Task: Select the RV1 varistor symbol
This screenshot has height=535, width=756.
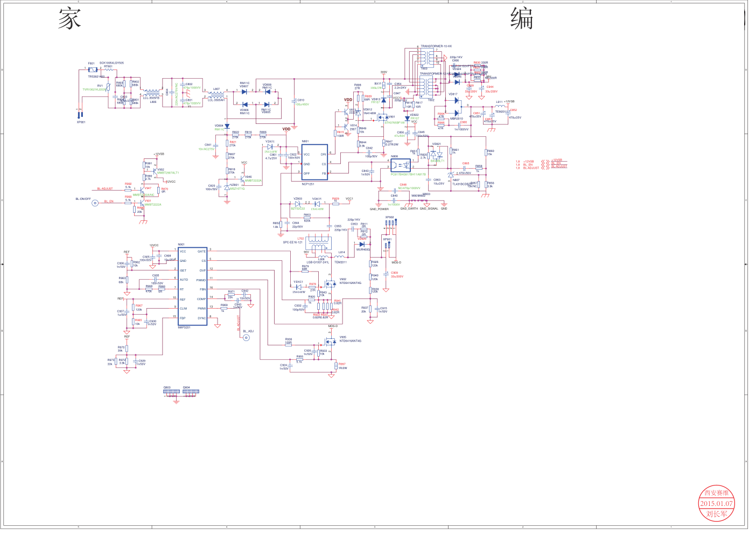Action: [x=109, y=87]
